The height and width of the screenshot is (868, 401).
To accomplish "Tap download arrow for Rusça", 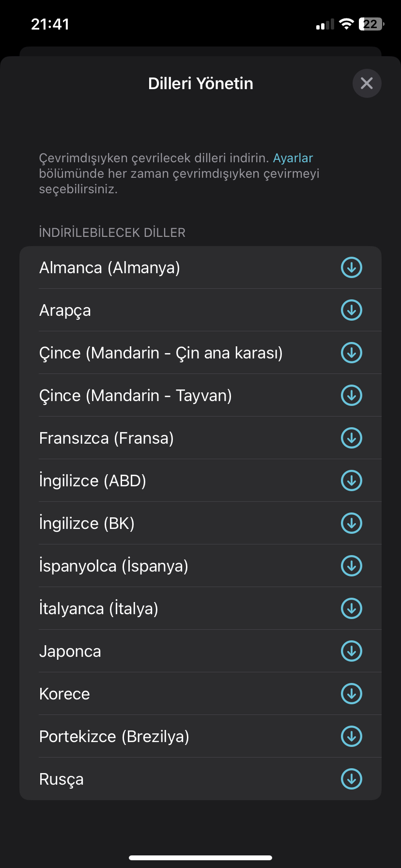I will coord(352,779).
